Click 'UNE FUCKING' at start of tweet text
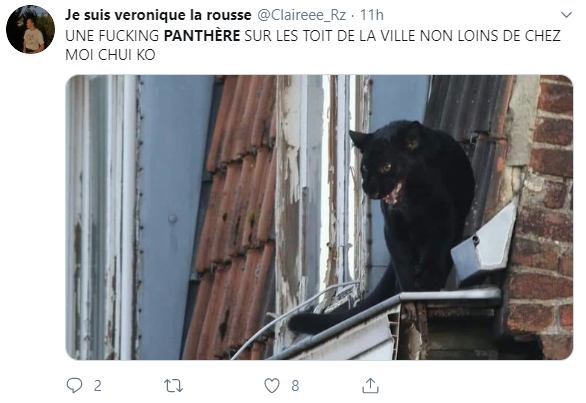 pos(112,36)
